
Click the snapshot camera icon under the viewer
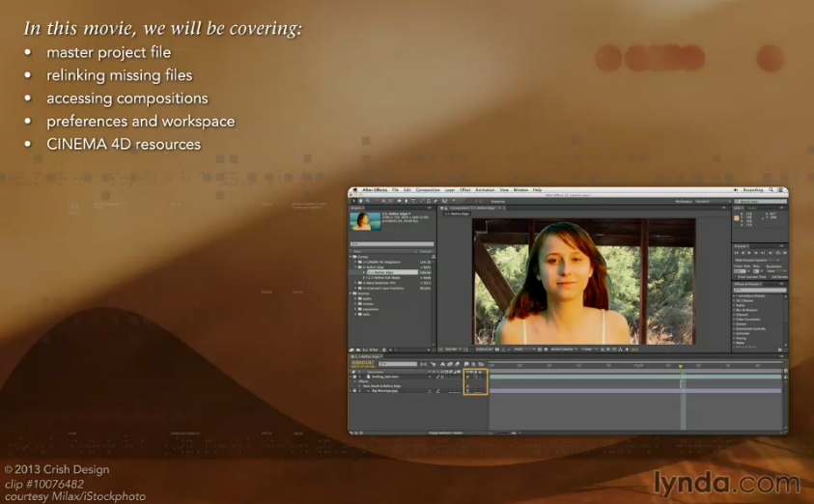pyautogui.click(x=497, y=350)
